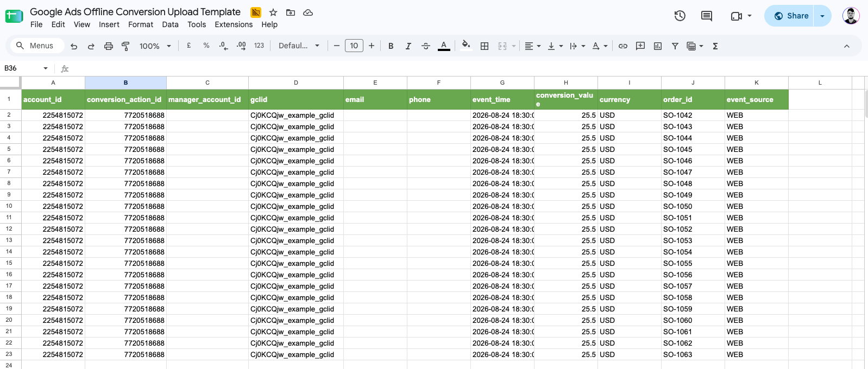Format as percent with the % icon

(x=206, y=46)
